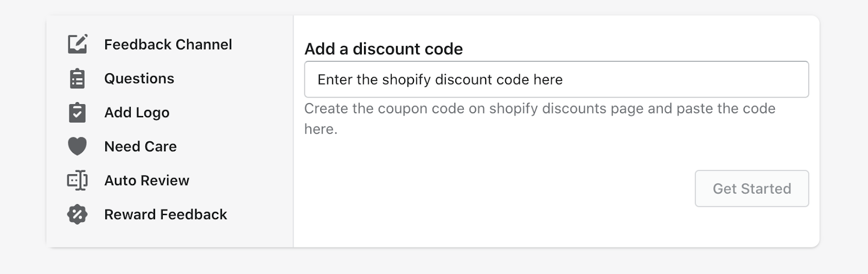Click the Get Started button
The height and width of the screenshot is (274, 868).
pyautogui.click(x=752, y=188)
